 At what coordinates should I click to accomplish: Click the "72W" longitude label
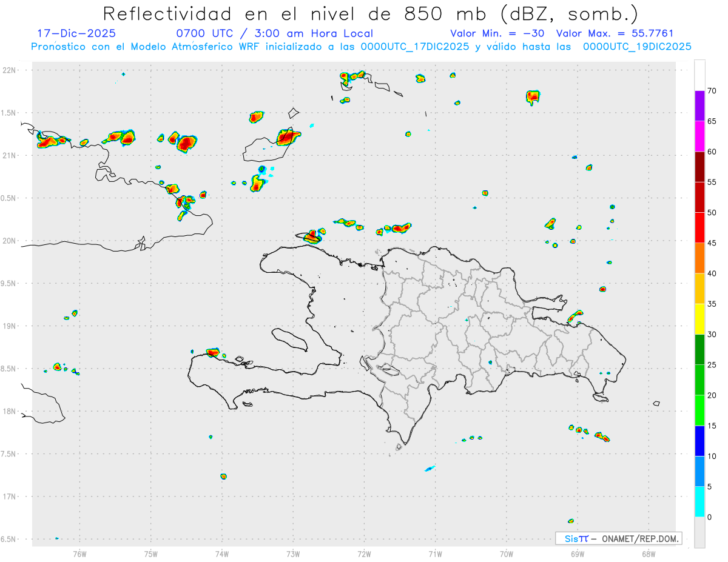tap(364, 554)
